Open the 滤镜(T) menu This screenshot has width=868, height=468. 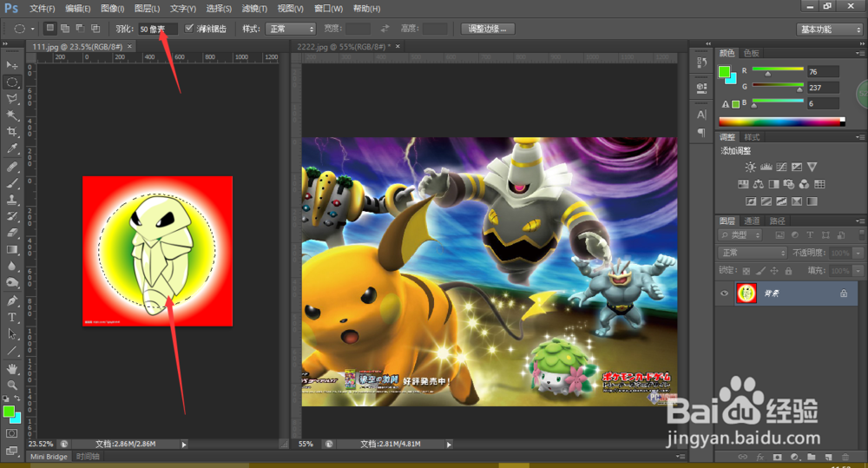[254, 9]
